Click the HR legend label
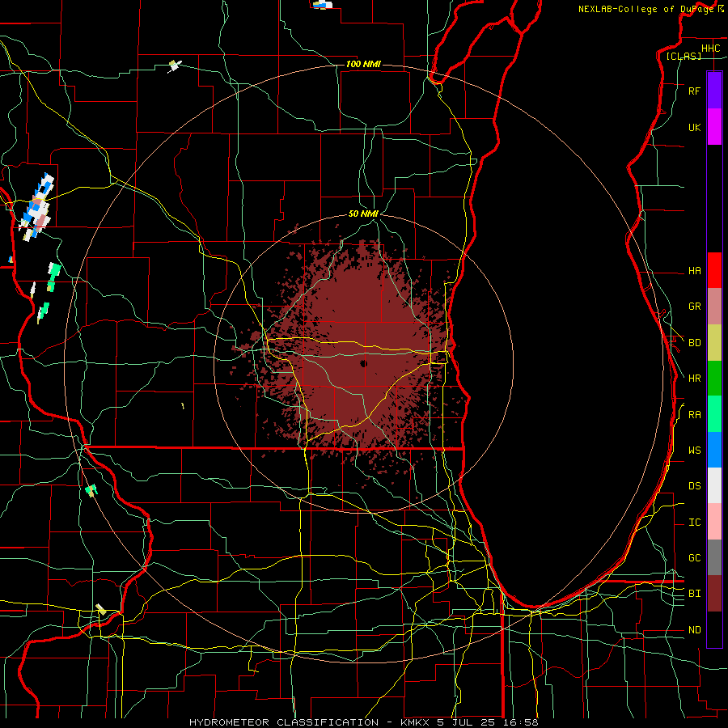Image resolution: width=728 pixels, height=728 pixels. coord(694,379)
